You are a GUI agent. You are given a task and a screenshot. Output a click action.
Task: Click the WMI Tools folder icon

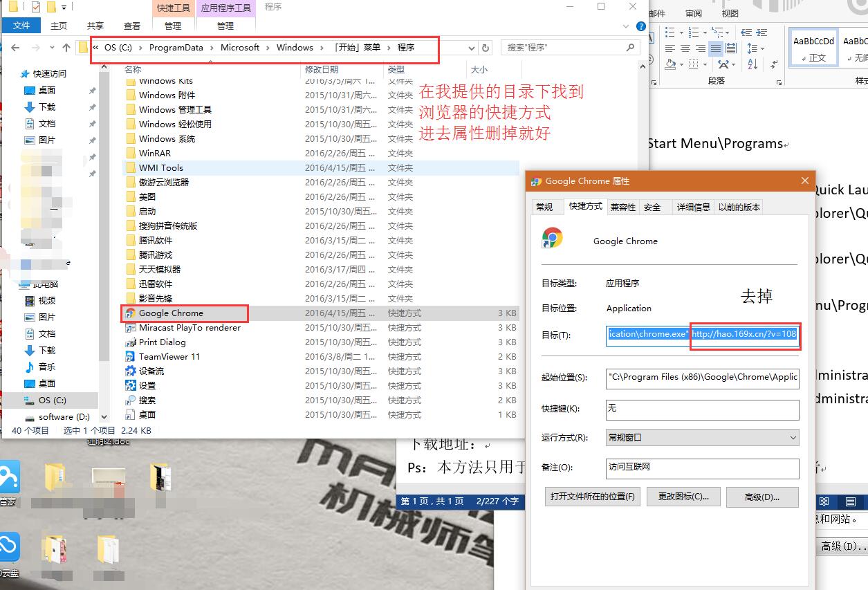point(131,168)
